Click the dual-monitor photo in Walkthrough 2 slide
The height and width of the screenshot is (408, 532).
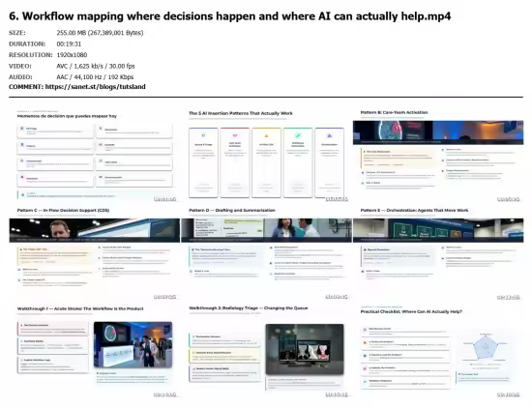[305, 349]
